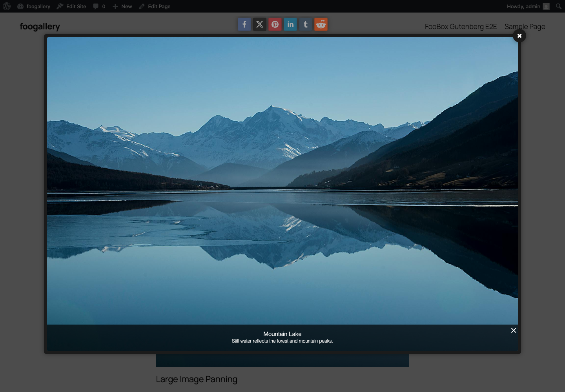Click the Large Image Panning heading
The height and width of the screenshot is (392, 565).
point(197,379)
